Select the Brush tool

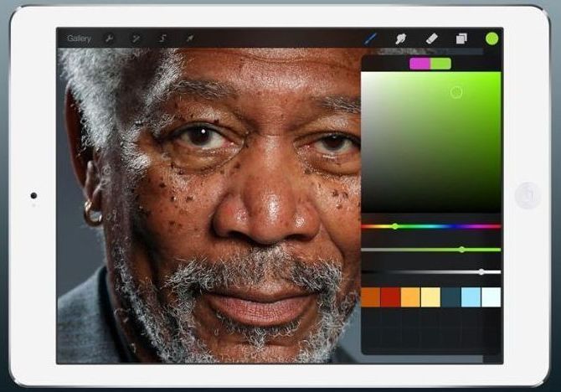point(370,39)
